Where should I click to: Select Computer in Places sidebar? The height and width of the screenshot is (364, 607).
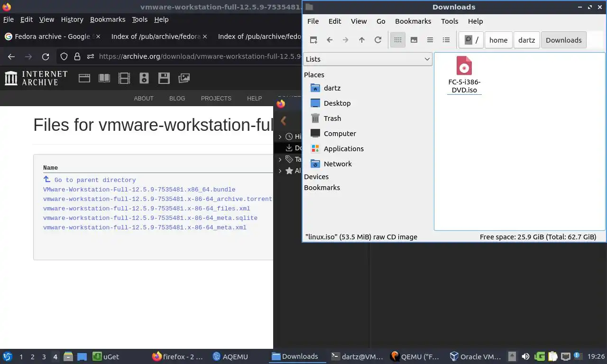click(x=340, y=134)
